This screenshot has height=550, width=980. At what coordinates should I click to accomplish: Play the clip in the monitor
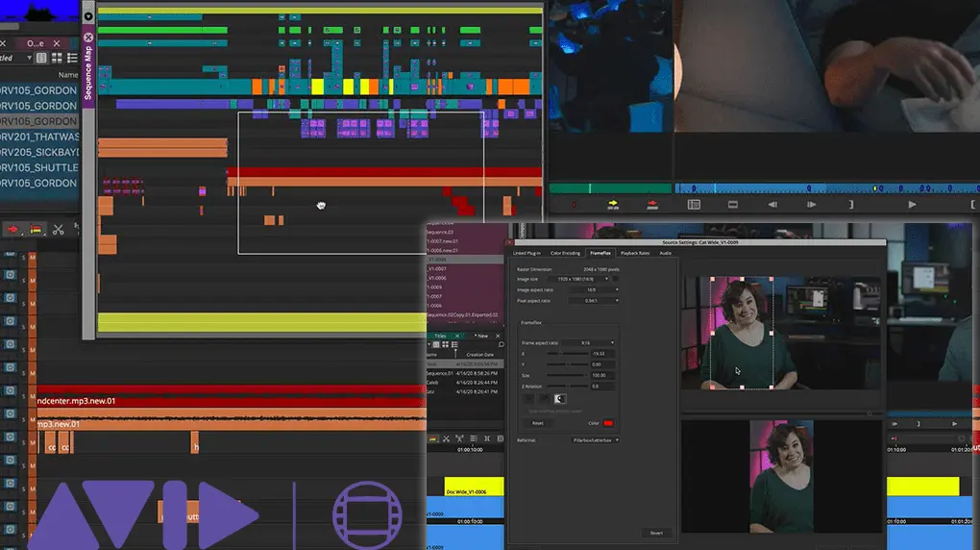[912, 204]
